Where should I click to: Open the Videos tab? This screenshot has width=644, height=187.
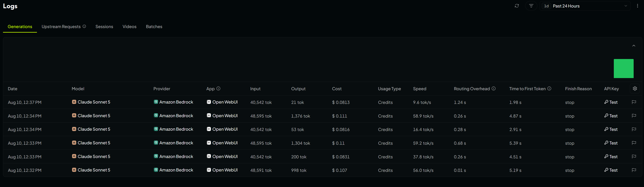click(x=130, y=26)
